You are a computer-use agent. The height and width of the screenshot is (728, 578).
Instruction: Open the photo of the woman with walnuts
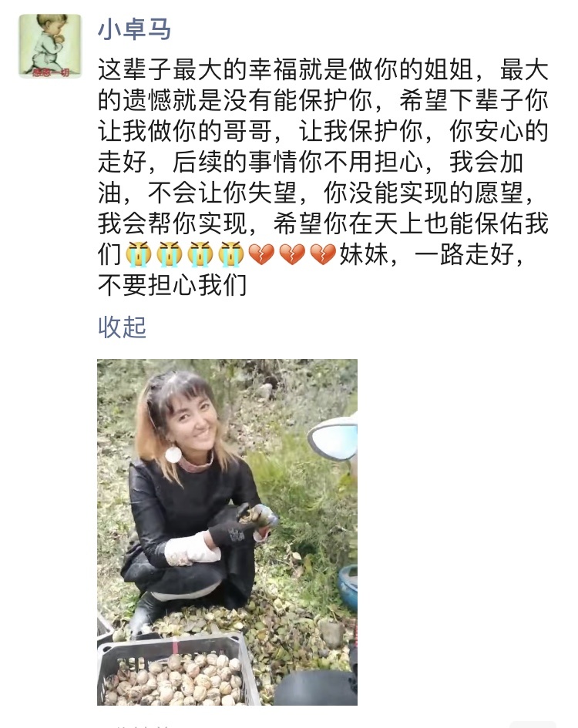(227, 532)
